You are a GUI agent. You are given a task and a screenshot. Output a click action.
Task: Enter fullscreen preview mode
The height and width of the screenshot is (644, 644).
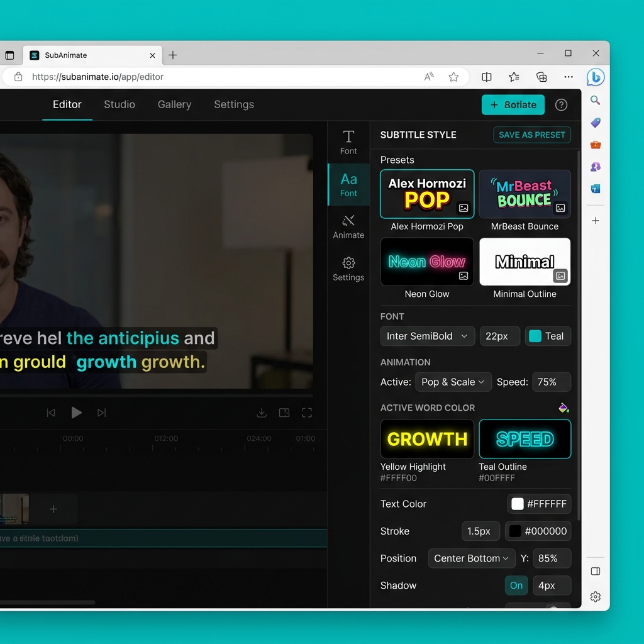307,413
